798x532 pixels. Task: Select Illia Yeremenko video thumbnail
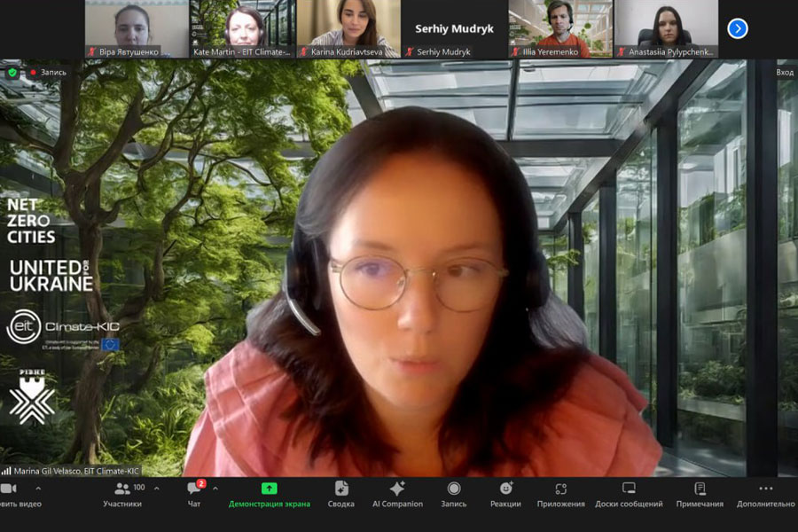560,28
